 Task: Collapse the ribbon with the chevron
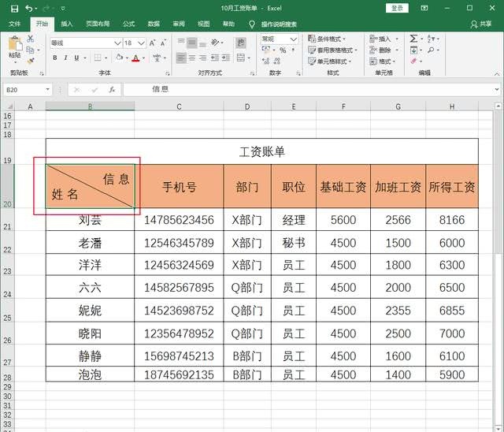point(497,74)
